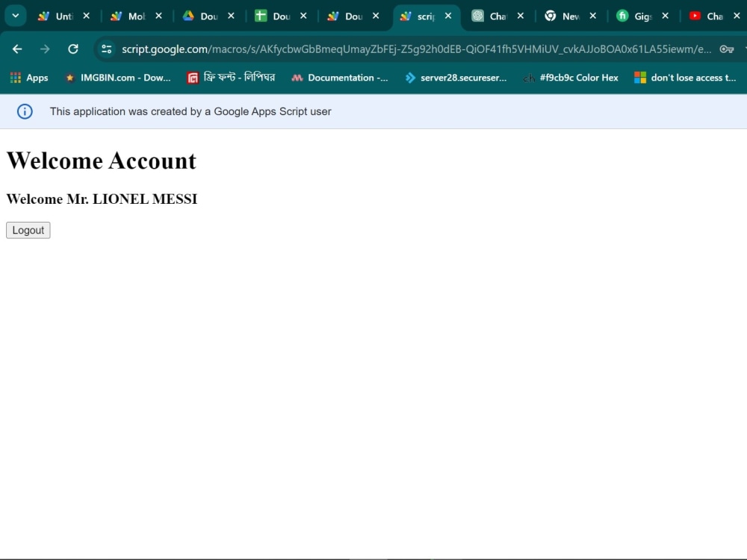Viewport: 747px width, 560px height.
Task: Open the 'don't lose access' Microsoft bookmark
Action: coord(686,78)
